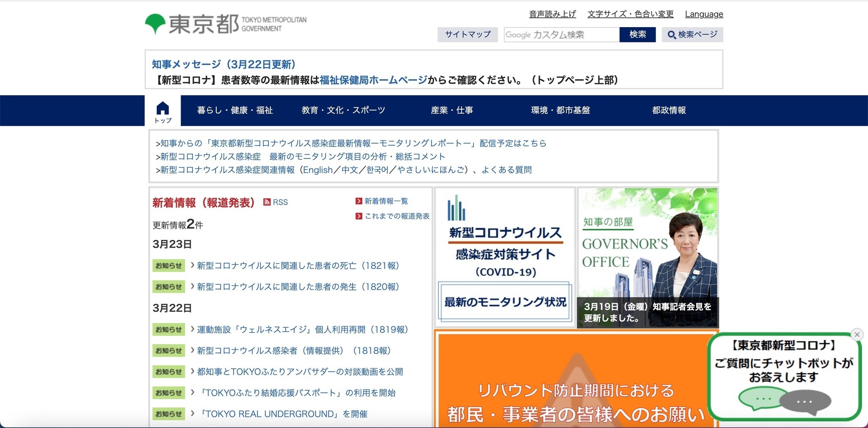Viewport: 868px width, 428px height.
Task: Click the red arrow beside 新着情報一覧
Action: pyautogui.click(x=359, y=201)
